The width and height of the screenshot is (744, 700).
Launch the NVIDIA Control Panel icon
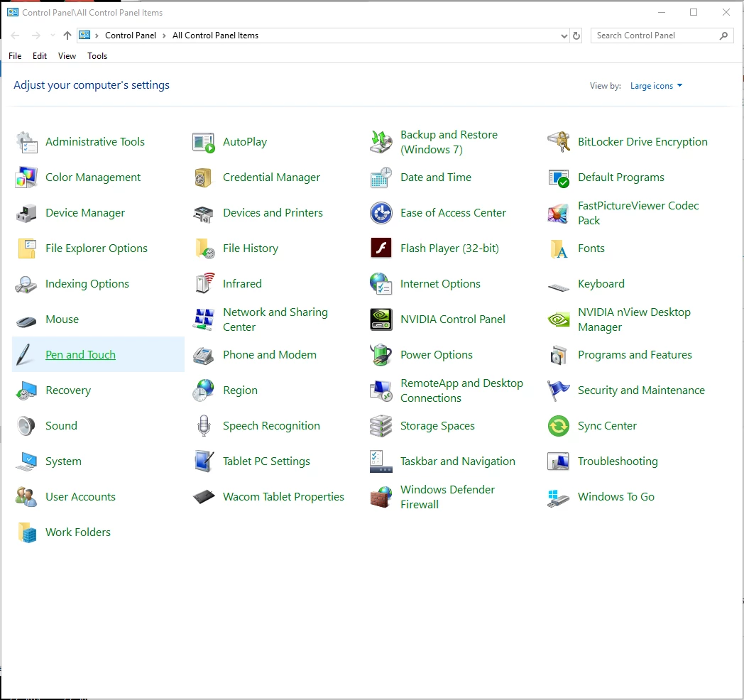(381, 319)
